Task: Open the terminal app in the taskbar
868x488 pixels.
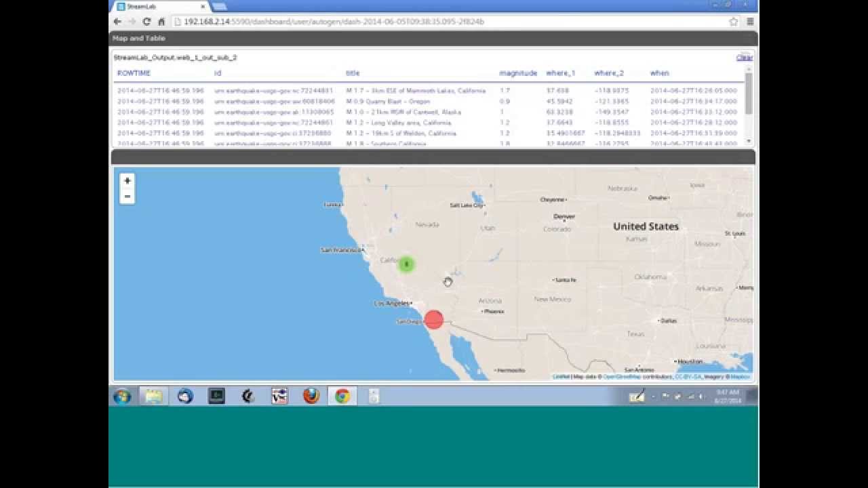Action: (x=216, y=396)
